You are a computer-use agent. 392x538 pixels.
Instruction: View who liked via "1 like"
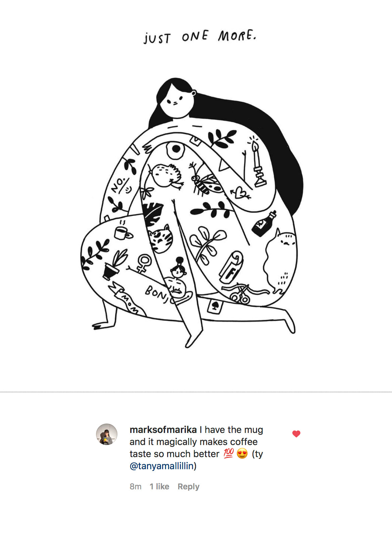tap(159, 486)
